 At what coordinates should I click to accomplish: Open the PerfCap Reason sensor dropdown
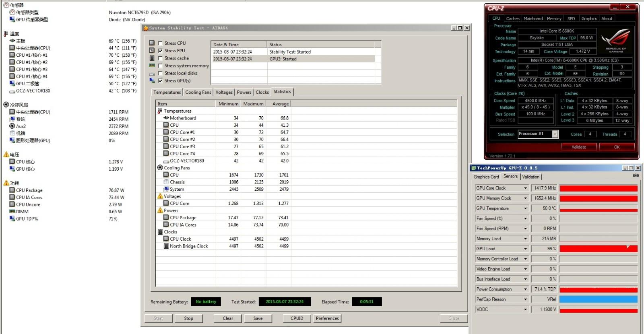(x=525, y=299)
